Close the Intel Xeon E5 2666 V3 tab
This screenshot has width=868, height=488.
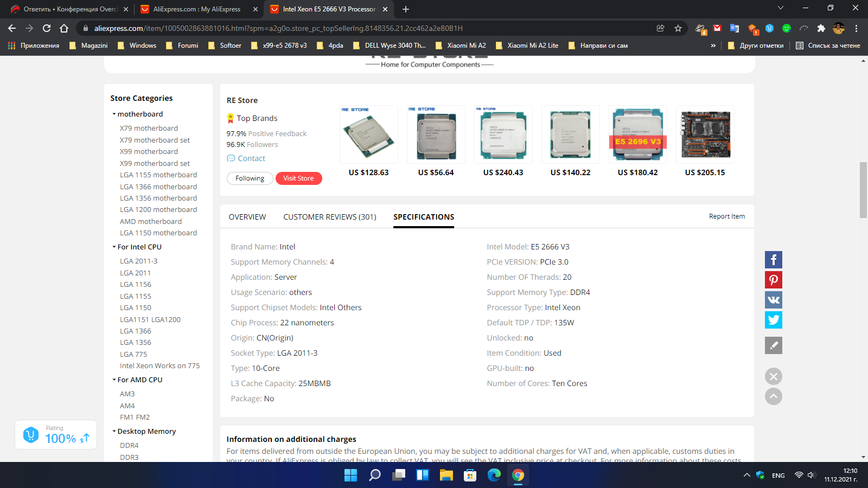coord(385,9)
